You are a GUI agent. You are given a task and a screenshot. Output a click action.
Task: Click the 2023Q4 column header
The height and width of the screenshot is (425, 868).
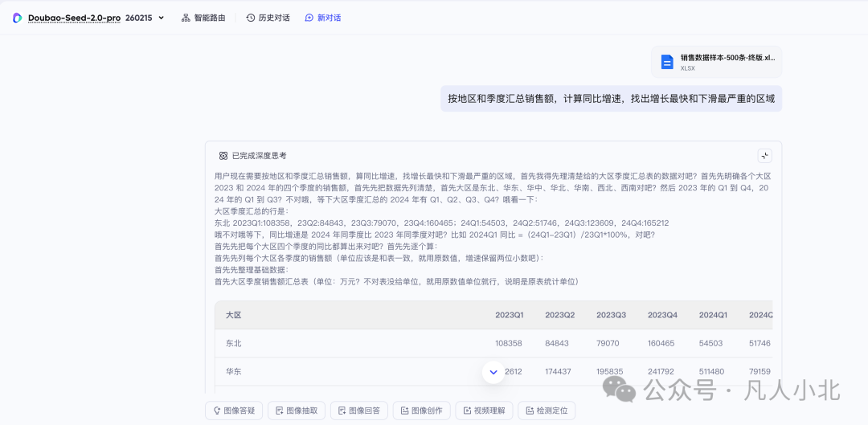coord(662,315)
